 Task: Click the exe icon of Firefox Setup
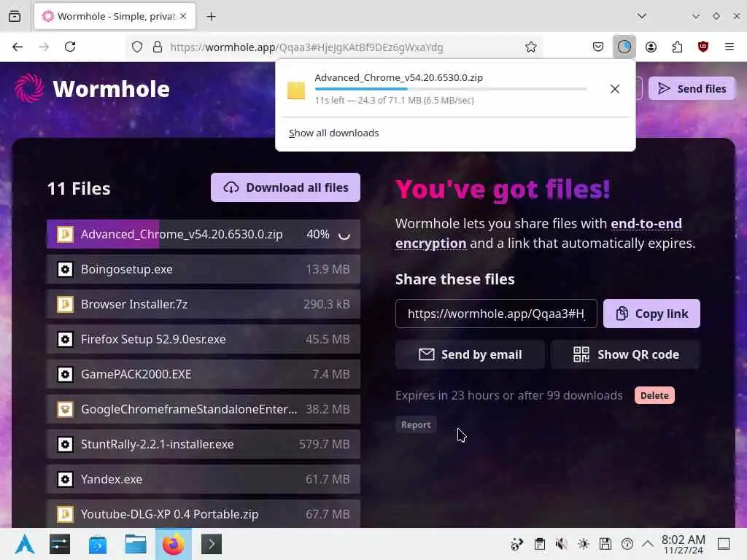65,339
